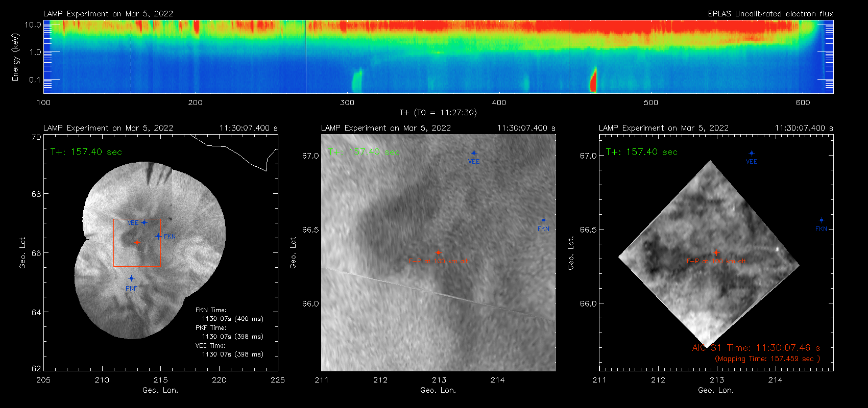Click the 'PKF Time:' label in the left panel

211,328
